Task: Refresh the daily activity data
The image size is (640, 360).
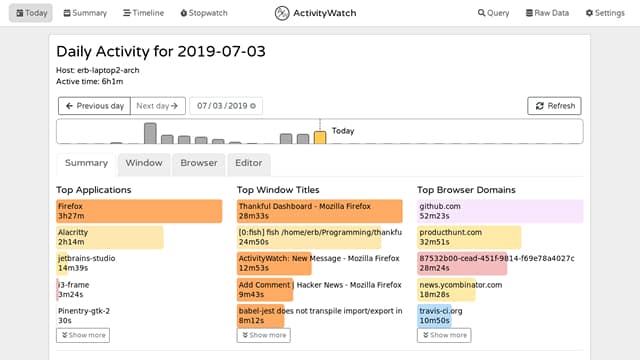Action: 554,106
